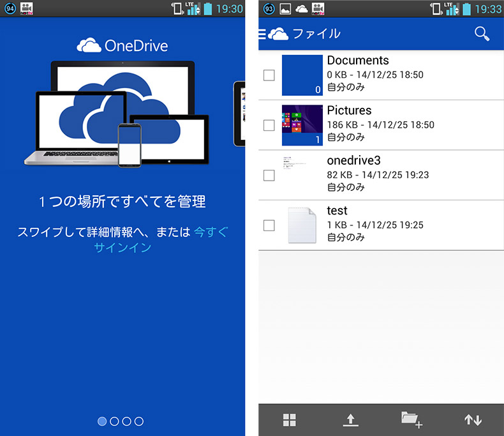Tap the ファイル title text
The width and height of the screenshot is (504, 436).
(316, 34)
